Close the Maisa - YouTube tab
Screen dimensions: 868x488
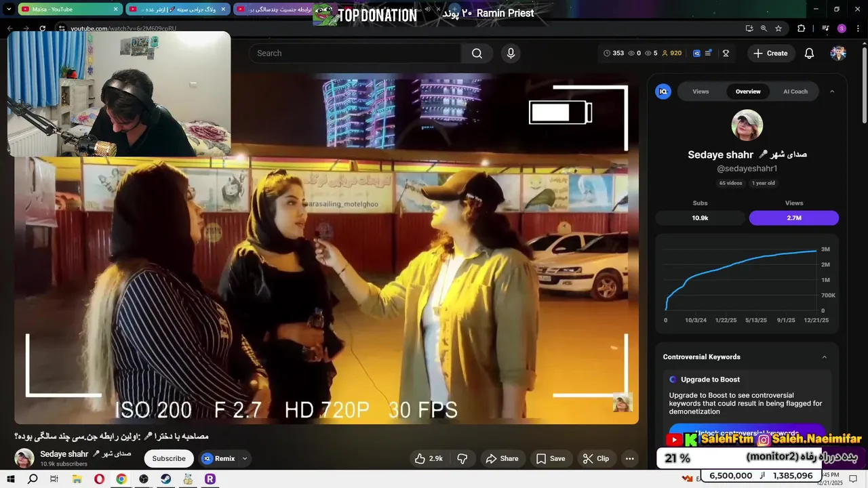(115, 9)
